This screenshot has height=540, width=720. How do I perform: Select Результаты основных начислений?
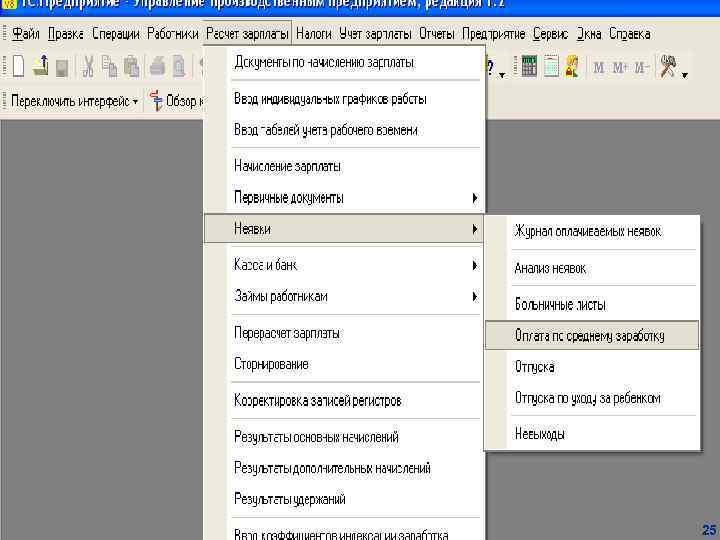344,437
